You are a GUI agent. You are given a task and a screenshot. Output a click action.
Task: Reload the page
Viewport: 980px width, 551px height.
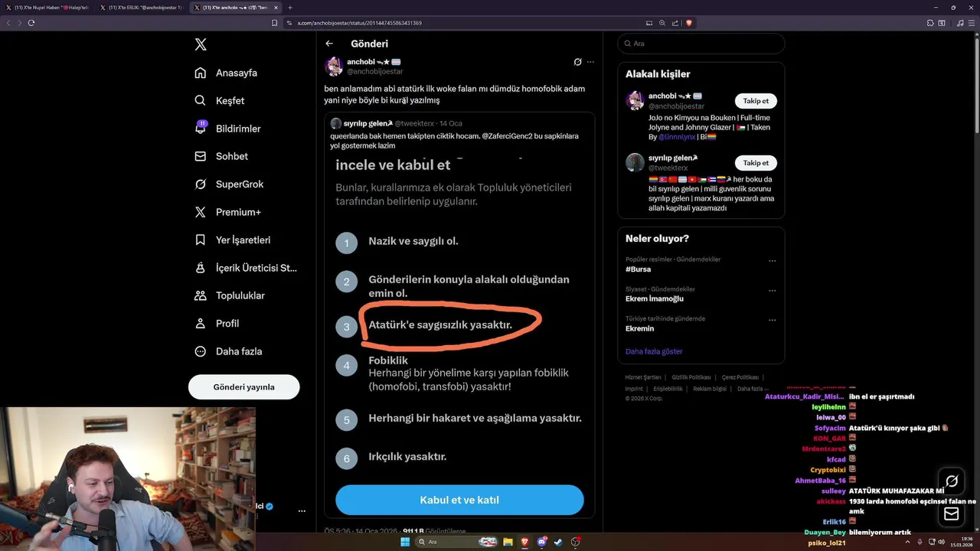point(31,23)
